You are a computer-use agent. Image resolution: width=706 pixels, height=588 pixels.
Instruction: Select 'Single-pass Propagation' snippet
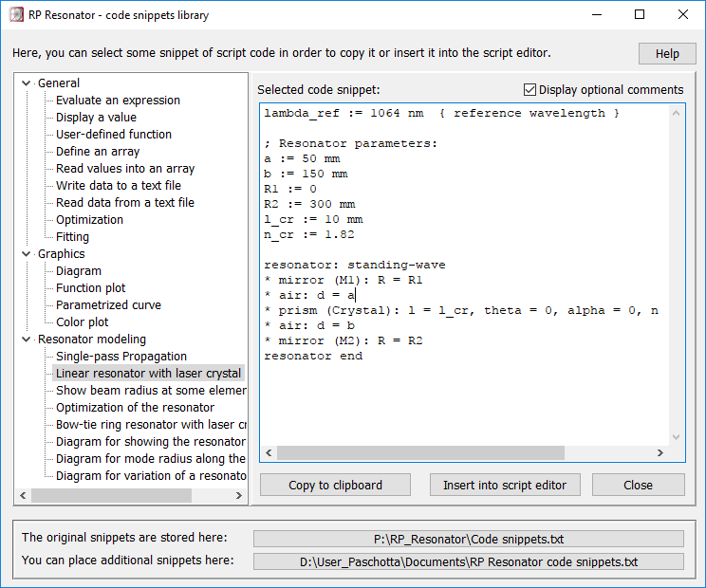point(121,357)
